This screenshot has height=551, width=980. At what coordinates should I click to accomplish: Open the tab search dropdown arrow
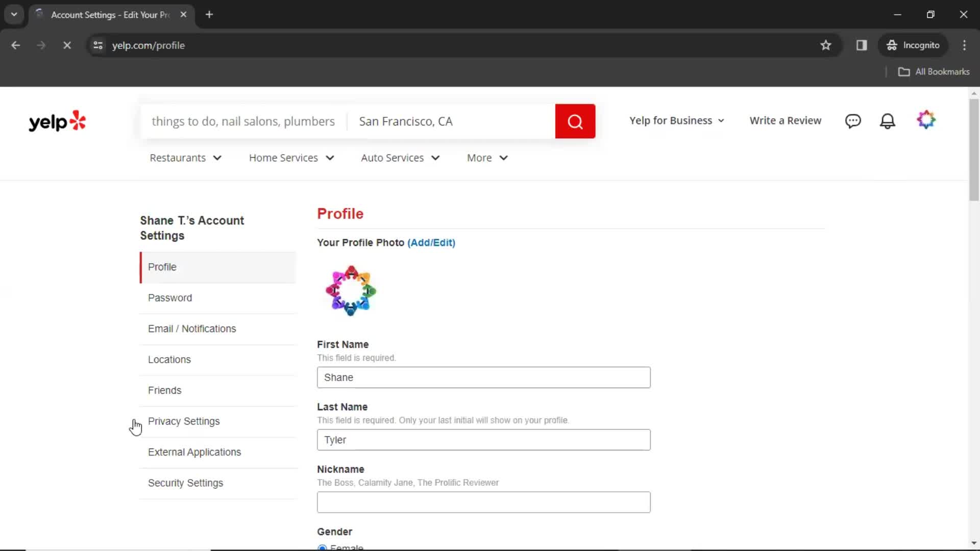(14, 15)
